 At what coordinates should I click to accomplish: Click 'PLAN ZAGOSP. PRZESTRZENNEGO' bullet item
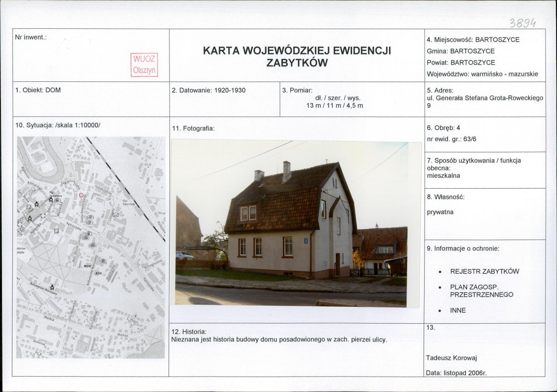tap(482, 291)
